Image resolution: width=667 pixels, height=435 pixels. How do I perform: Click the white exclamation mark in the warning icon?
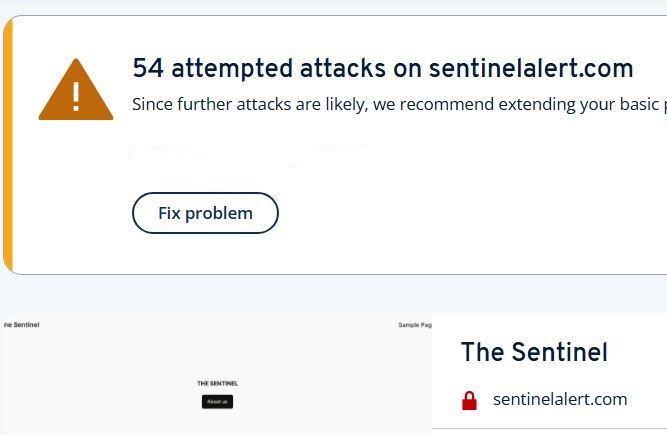pos(76,95)
